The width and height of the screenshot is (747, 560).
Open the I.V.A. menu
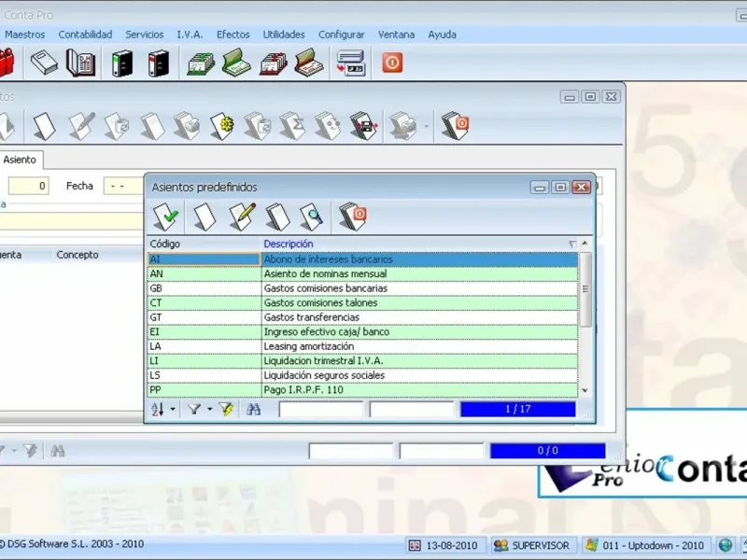(x=190, y=35)
